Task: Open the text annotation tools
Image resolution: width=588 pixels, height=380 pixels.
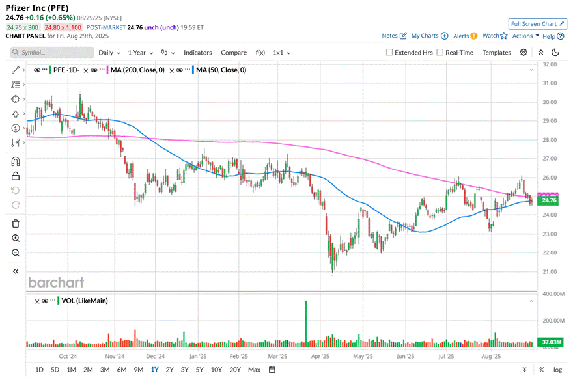Action: 16,85
